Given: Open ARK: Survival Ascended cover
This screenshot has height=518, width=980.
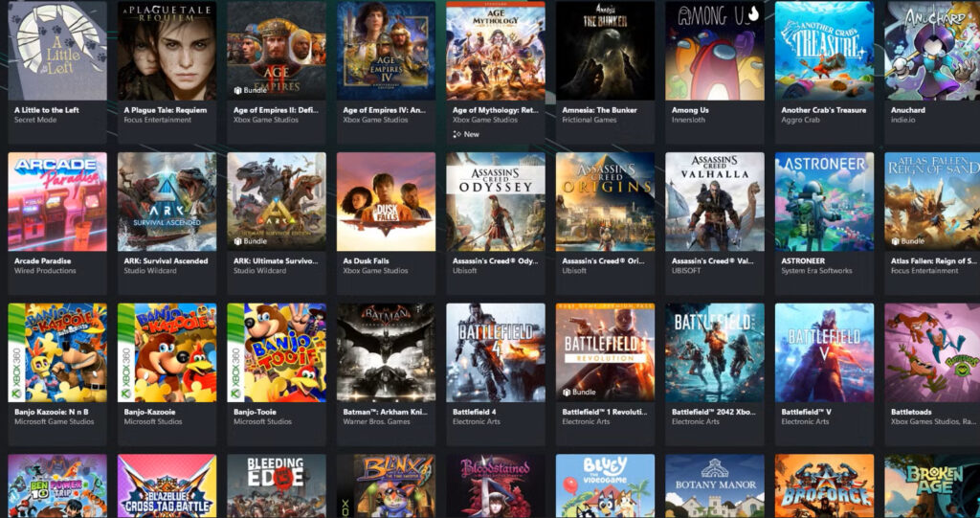Looking at the screenshot, I should (167, 201).
